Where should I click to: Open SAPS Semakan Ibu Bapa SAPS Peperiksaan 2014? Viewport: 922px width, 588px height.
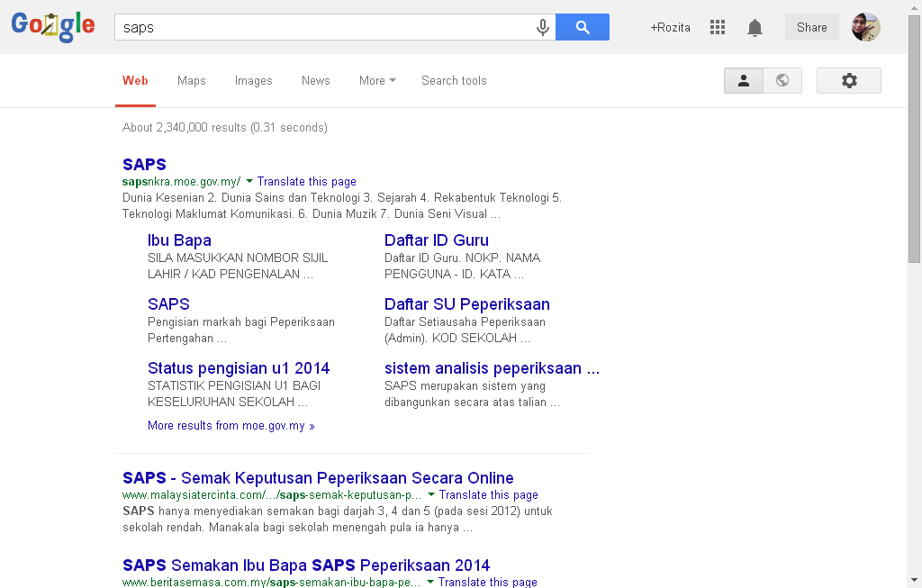(x=306, y=565)
